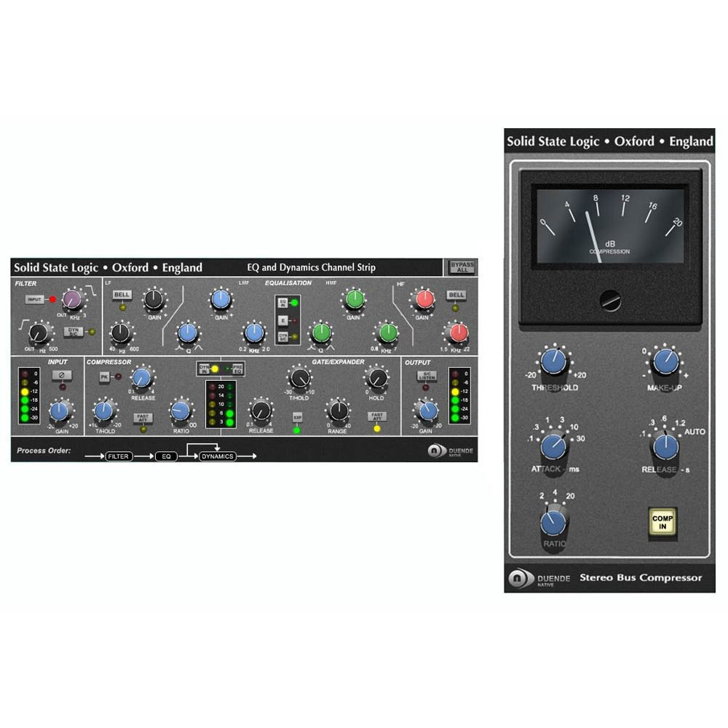Click the Compressor RATIO knob
The height and width of the screenshot is (728, 728).
tap(180, 411)
